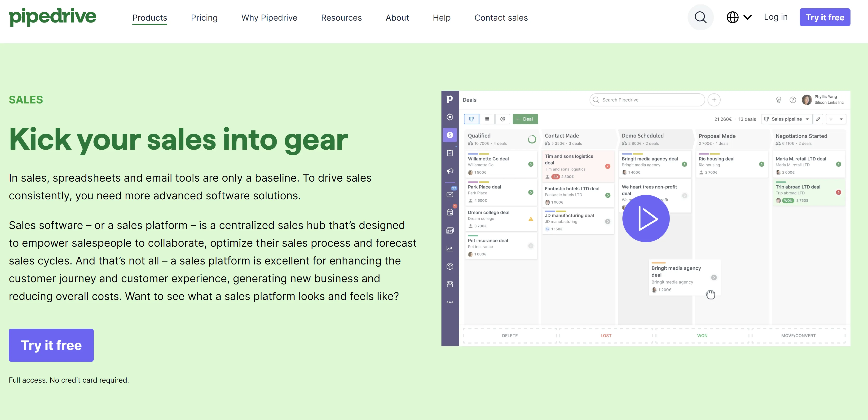
Task: Click the lightbulb tips icon
Action: [x=778, y=100]
